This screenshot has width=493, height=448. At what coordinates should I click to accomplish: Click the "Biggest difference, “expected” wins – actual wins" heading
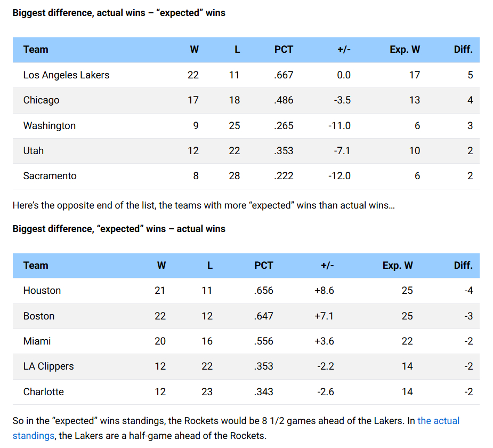pos(119,229)
